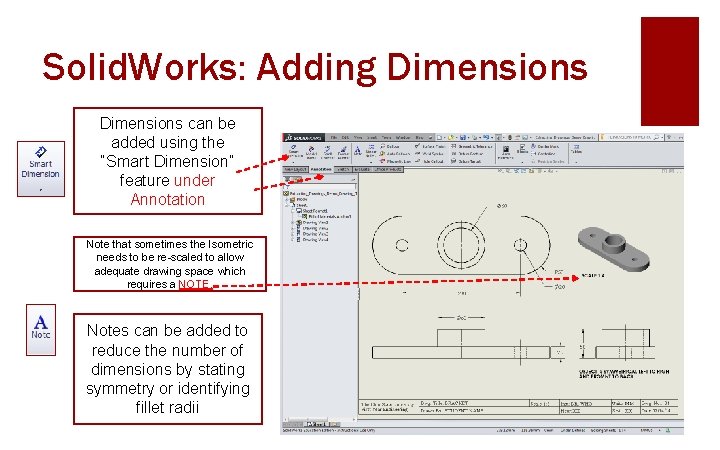Click Zoom to Fit in heads-up toolbar
The width and height of the screenshot is (720, 450).
(499, 171)
